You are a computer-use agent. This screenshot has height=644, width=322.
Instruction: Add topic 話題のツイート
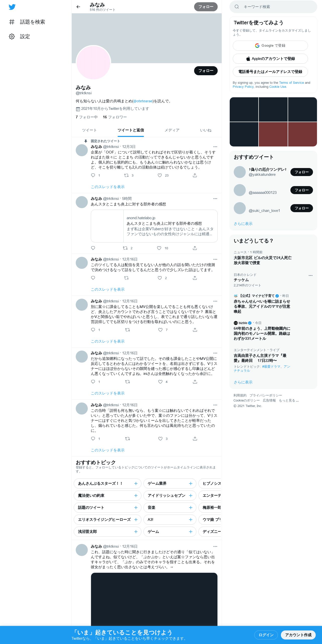click(x=136, y=508)
